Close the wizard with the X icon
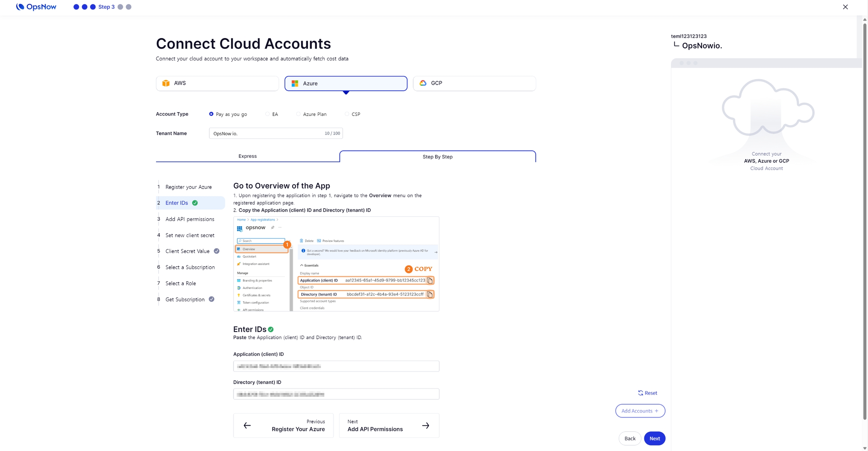Screen dimensions: 868x451 (x=845, y=7)
